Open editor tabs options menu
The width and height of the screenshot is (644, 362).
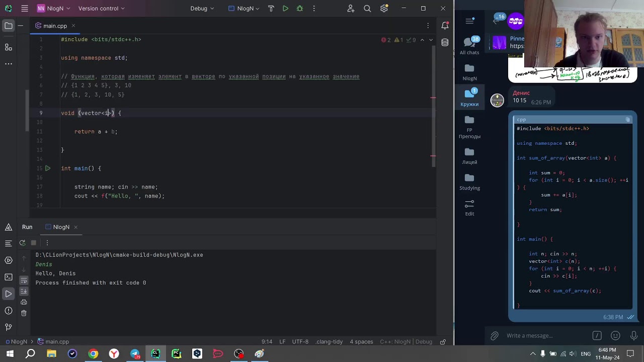428,26
